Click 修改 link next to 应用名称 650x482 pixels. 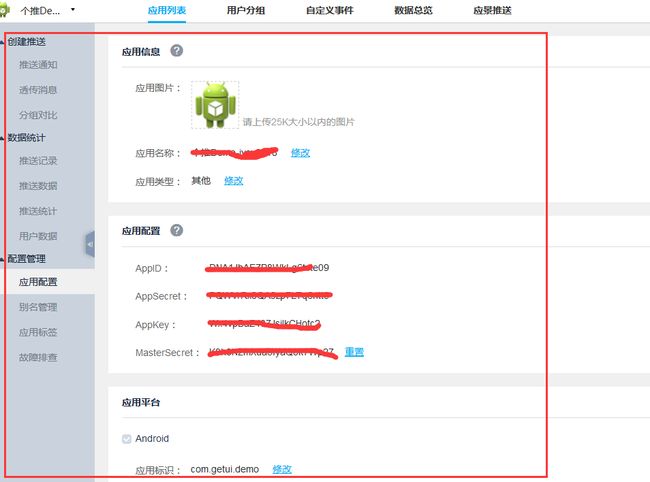click(x=301, y=153)
